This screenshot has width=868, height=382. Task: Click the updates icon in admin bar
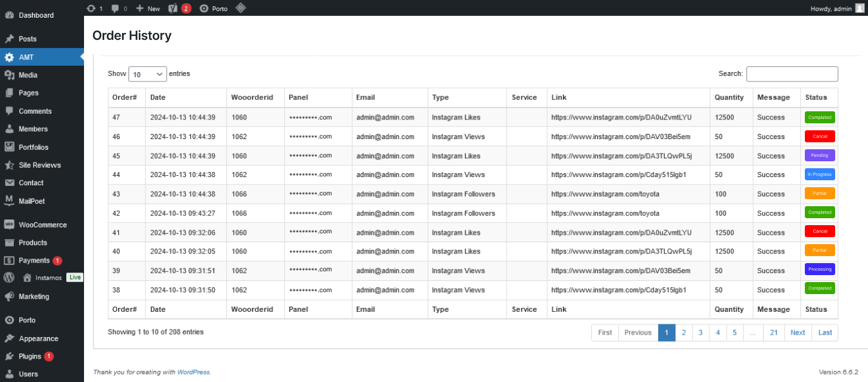pyautogui.click(x=91, y=8)
